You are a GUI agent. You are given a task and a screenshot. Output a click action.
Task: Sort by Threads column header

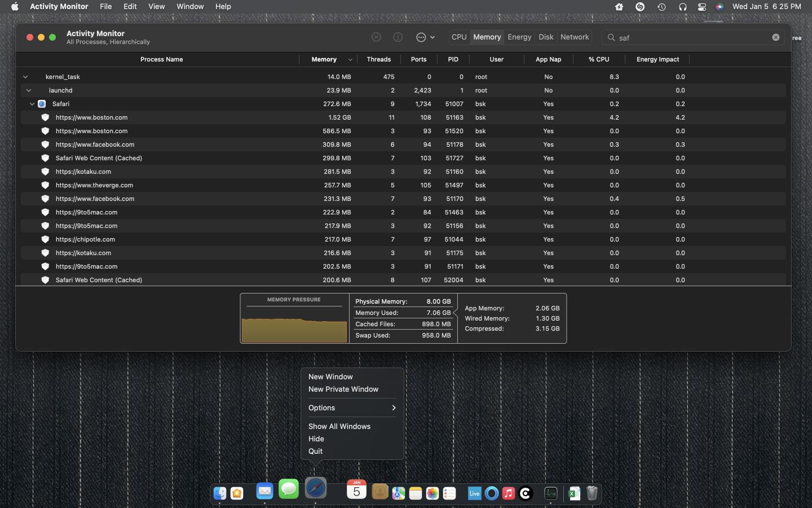[378, 59]
